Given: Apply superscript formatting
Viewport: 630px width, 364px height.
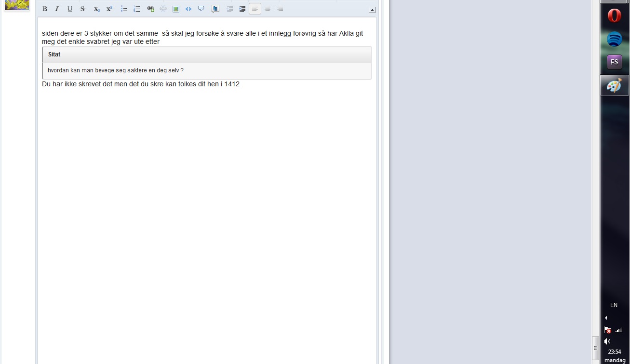Looking at the screenshot, I should pos(109,9).
